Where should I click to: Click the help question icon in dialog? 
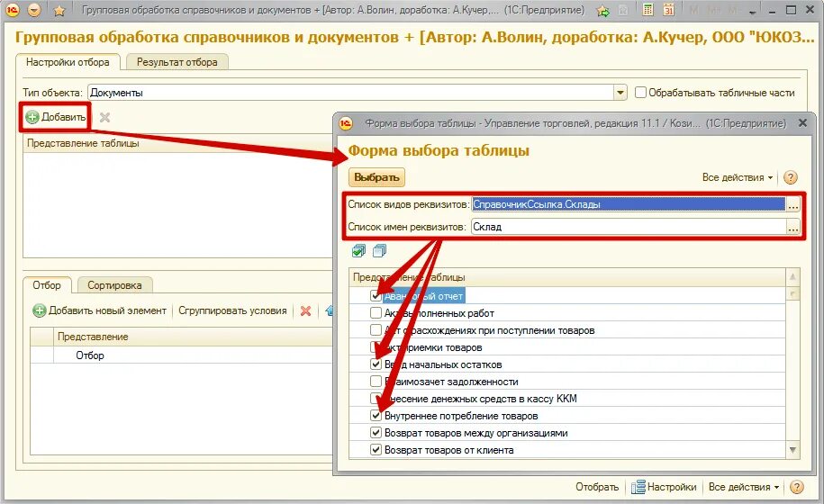[791, 177]
